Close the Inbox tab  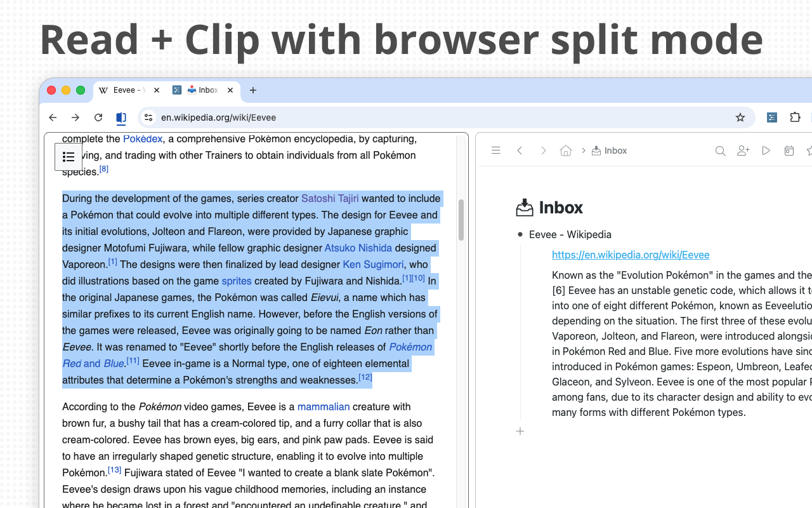[230, 90]
